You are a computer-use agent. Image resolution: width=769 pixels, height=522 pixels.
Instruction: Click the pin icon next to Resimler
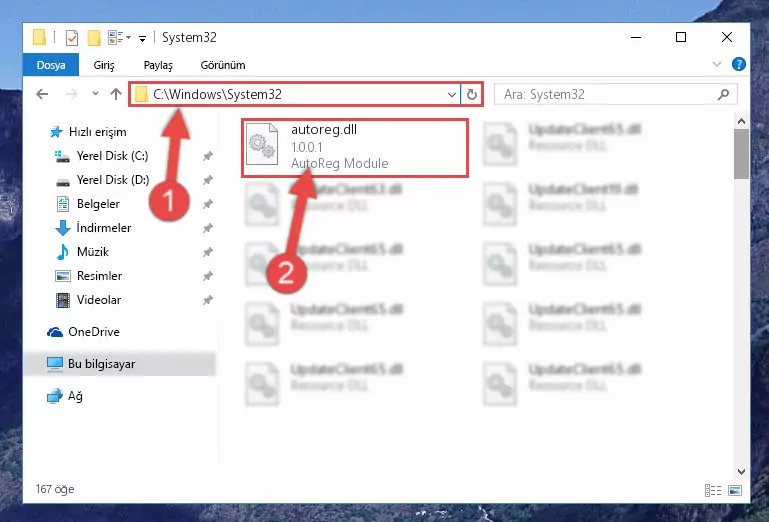tap(208, 276)
